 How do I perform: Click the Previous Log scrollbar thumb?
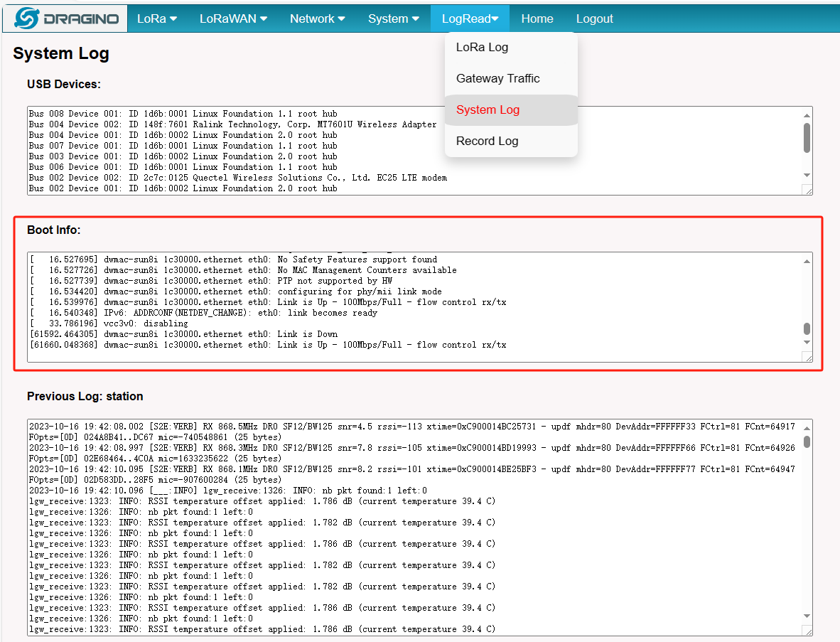807,442
